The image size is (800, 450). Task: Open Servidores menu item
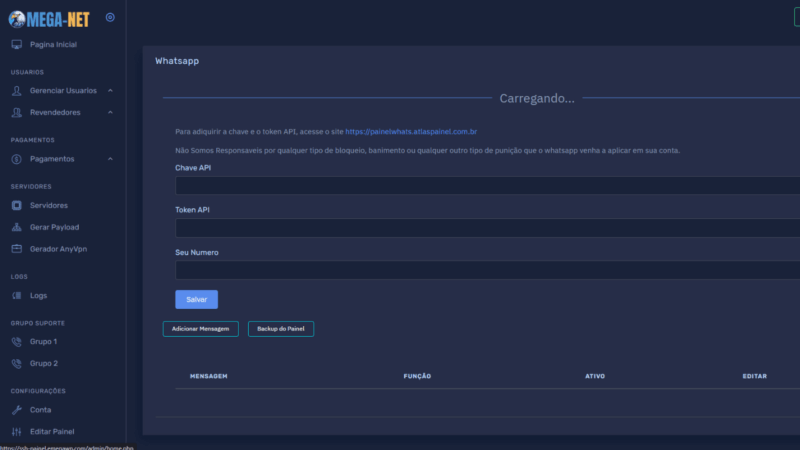pyautogui.click(x=48, y=206)
